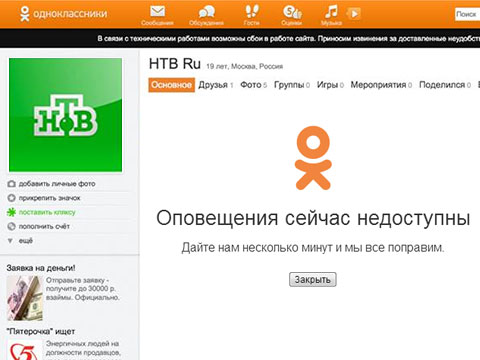Image resolution: width=480 pixels, height=360 pixels.
Task: Click поставить кляксу link
Action: [47, 212]
